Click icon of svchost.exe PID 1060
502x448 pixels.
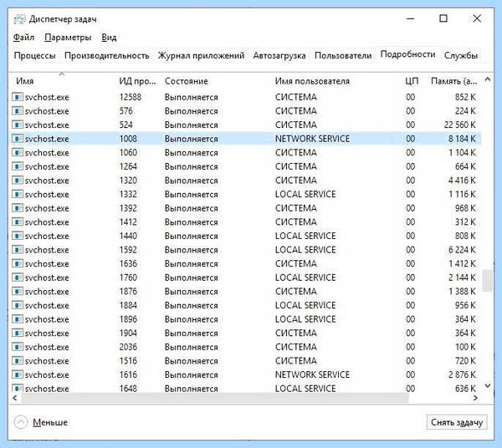18,152
